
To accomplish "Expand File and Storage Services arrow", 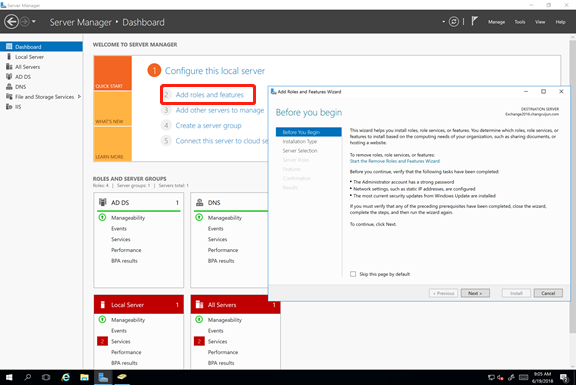I will 79,97.
